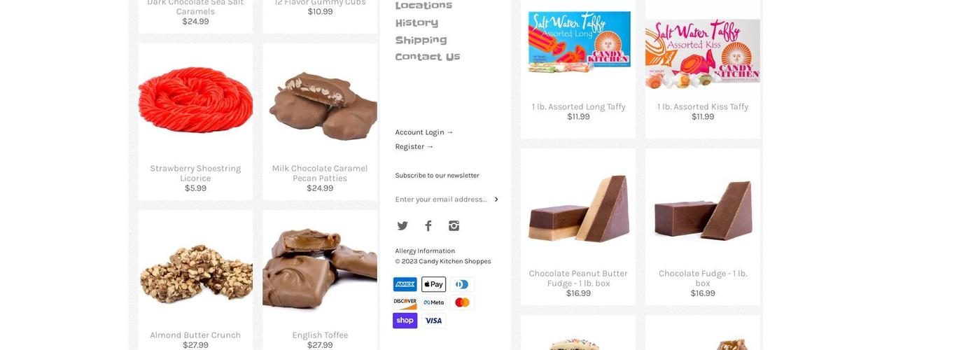Submit newsletter email with arrow button
980x350 pixels.
coord(496,199)
